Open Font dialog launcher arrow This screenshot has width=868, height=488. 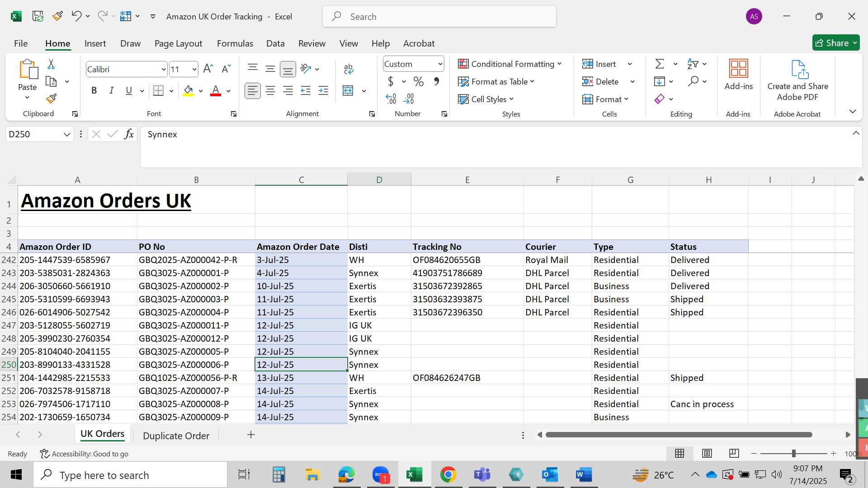click(x=234, y=114)
